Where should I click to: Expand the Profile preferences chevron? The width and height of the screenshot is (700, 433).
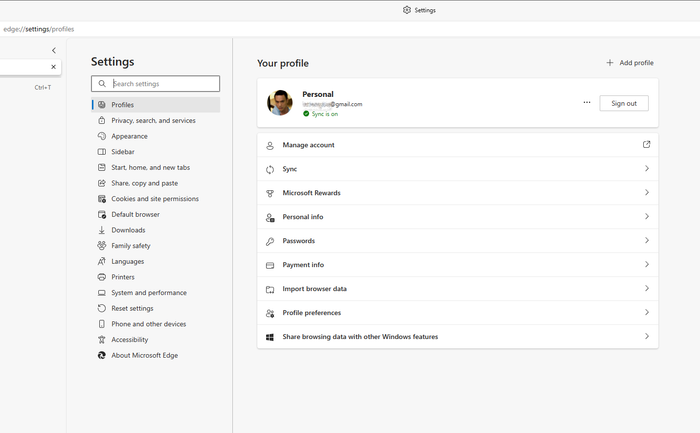[x=647, y=312]
